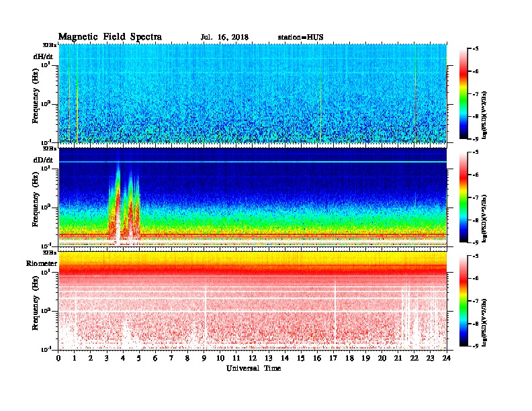The image size is (532, 411).
Task: Click the -7 tick on the dD/dt color bar
Action: pyautogui.click(x=476, y=197)
